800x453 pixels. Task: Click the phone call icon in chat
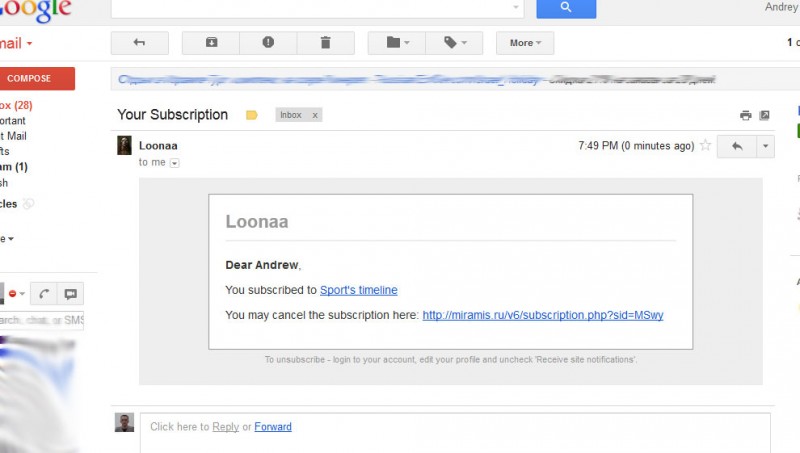[x=44, y=294]
